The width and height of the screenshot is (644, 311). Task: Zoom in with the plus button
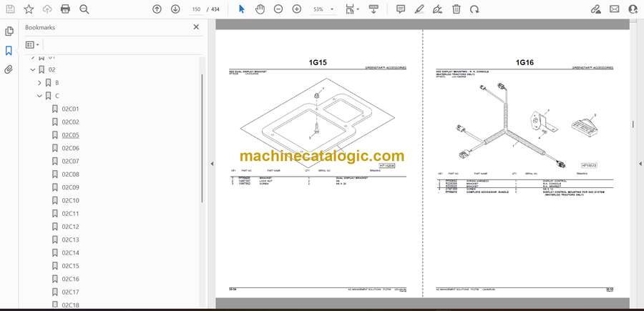tap(296, 9)
